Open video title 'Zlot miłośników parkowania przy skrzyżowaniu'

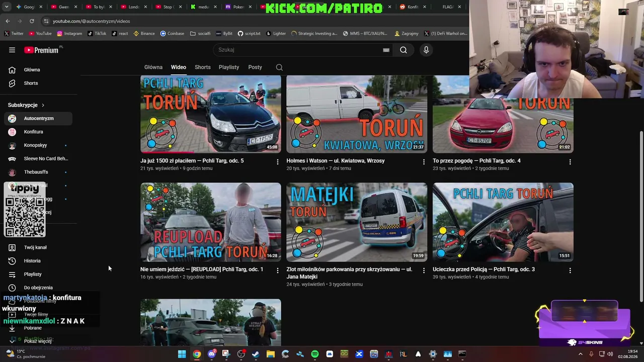pos(349,273)
